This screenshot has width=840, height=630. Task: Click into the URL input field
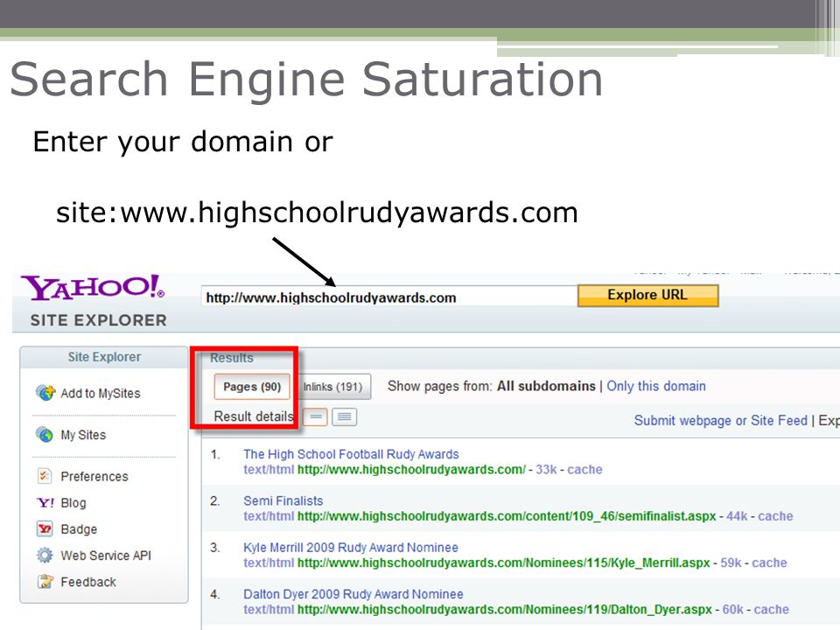coord(389,297)
